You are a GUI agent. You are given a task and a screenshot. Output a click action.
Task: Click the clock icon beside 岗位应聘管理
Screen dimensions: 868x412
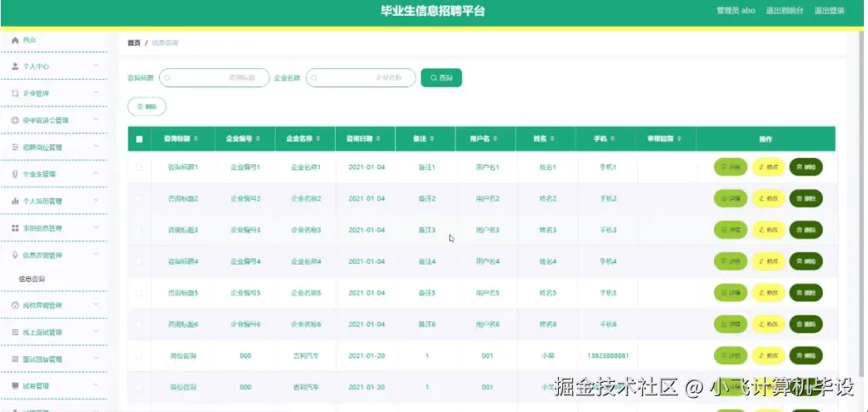click(15, 305)
